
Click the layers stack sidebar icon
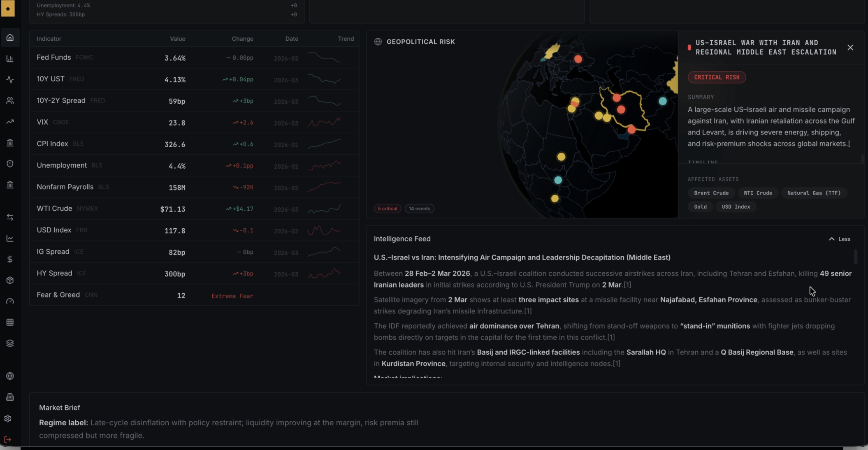pos(10,343)
